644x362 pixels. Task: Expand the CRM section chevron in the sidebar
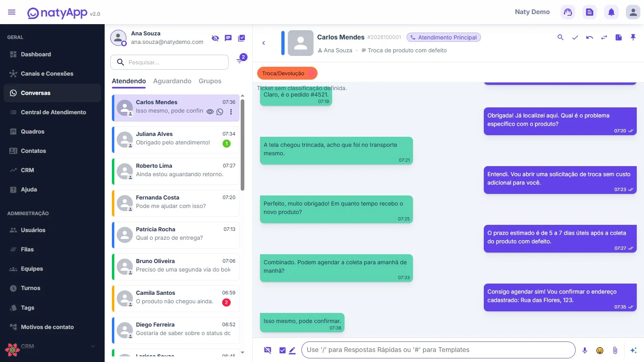click(93, 346)
